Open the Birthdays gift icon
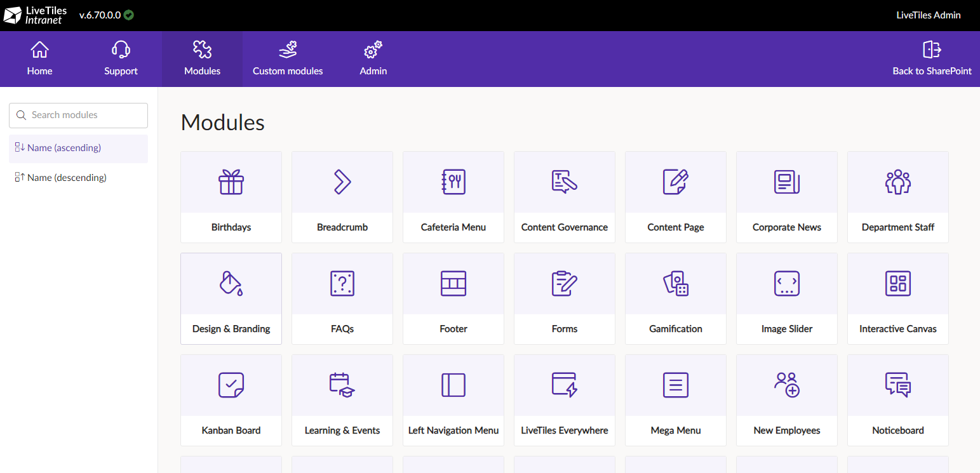The image size is (980, 473). coord(231,182)
